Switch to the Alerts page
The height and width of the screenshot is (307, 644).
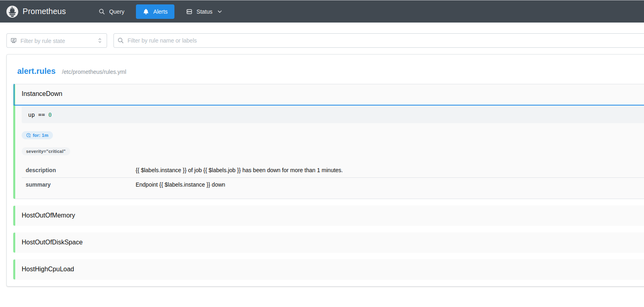(155, 12)
